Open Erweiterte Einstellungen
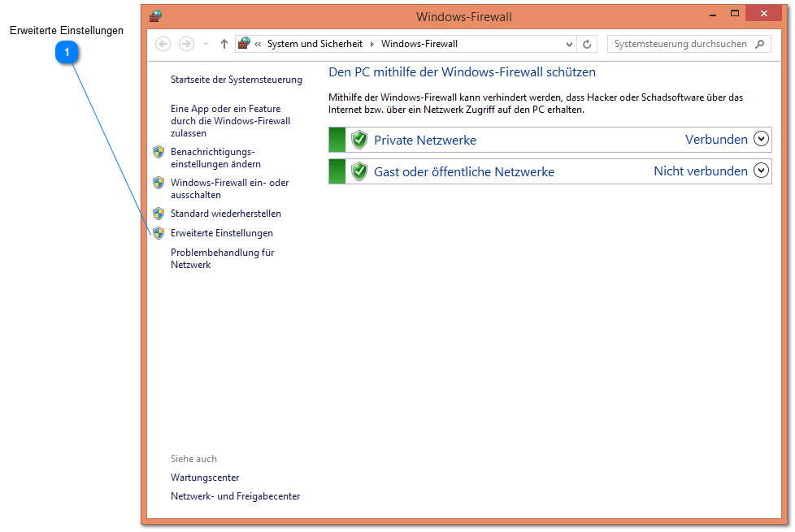 (x=222, y=233)
